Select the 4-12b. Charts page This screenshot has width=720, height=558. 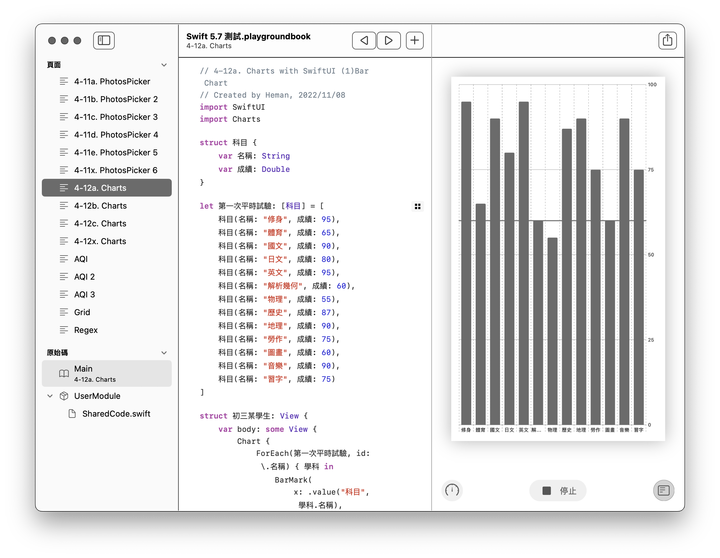[x=107, y=206]
